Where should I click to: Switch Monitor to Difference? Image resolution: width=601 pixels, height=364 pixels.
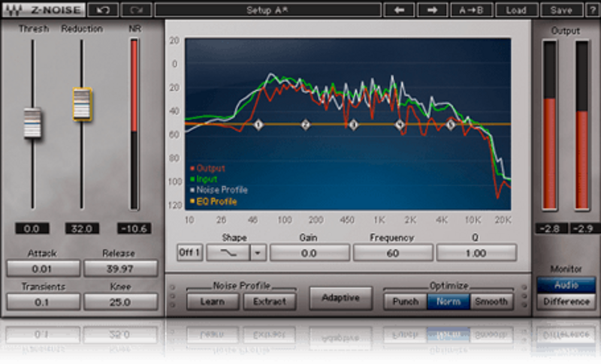[566, 301]
